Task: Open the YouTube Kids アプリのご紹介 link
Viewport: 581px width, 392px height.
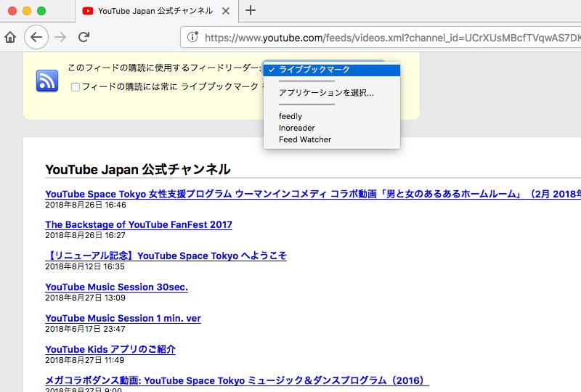Action: pos(110,349)
